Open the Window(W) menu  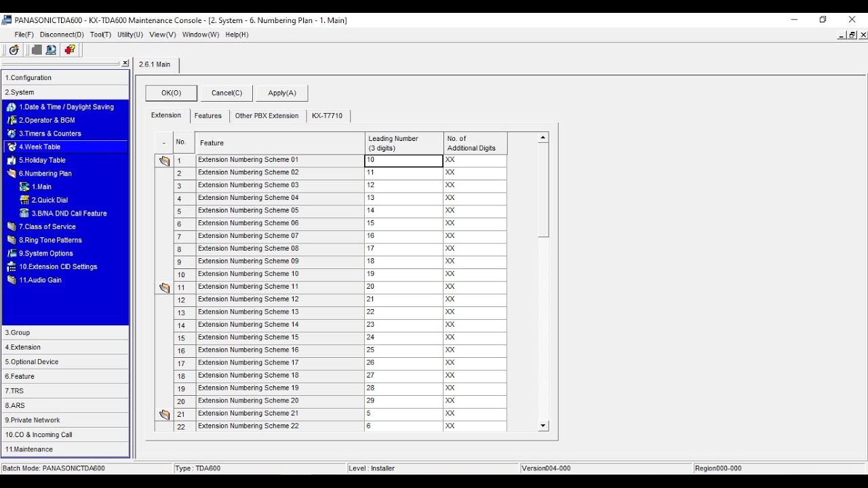coord(201,35)
